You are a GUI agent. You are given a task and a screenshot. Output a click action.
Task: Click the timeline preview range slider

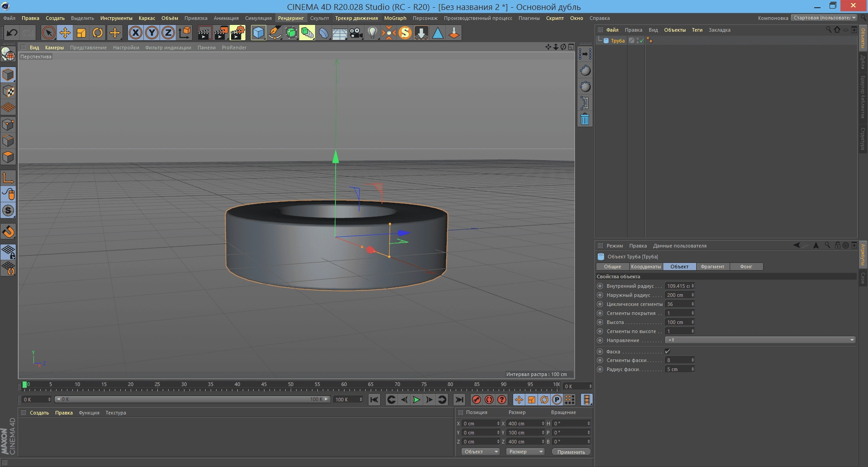coord(192,399)
